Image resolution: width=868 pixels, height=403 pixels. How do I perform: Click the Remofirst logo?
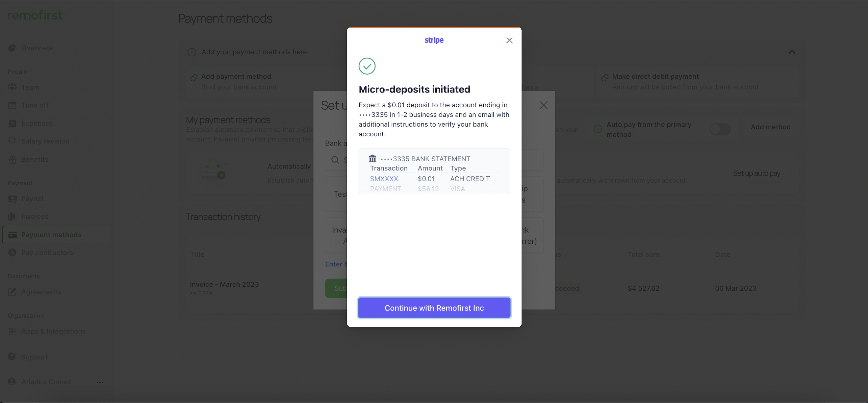[35, 15]
